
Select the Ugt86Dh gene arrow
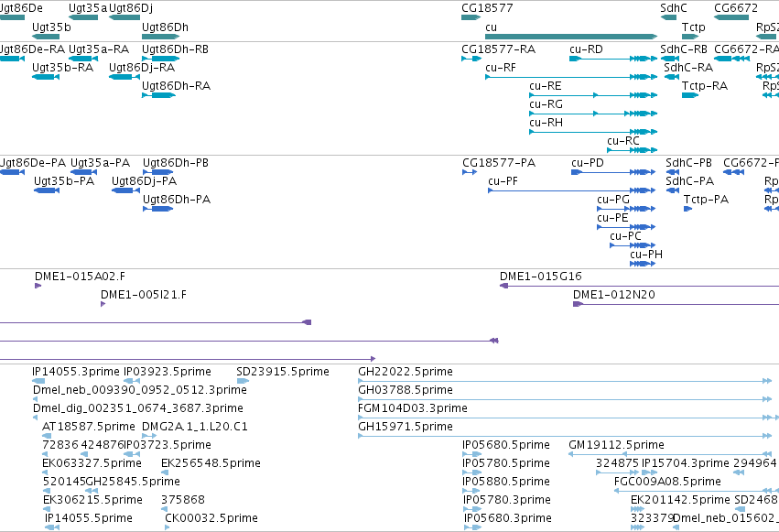(x=160, y=37)
